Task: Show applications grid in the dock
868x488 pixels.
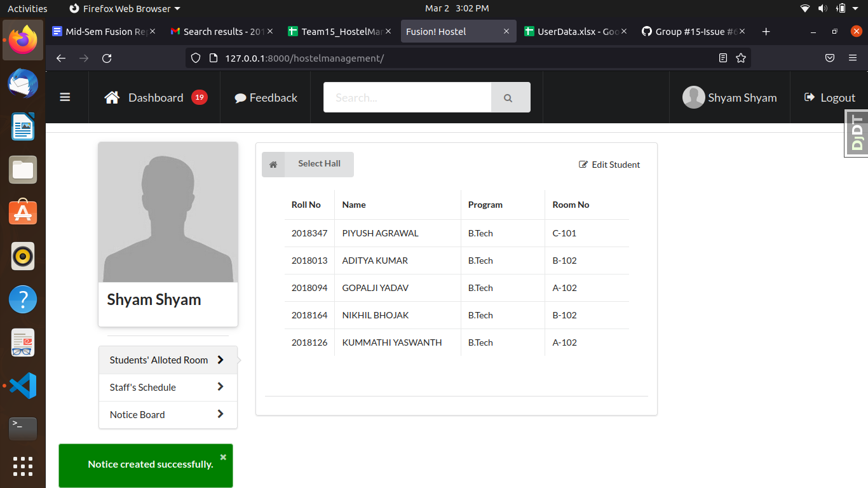Action: click(x=23, y=466)
